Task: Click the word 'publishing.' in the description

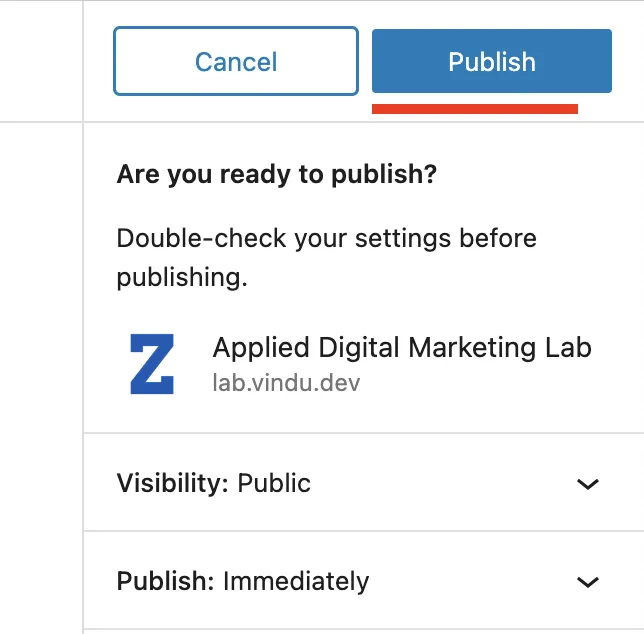Action: click(181, 277)
